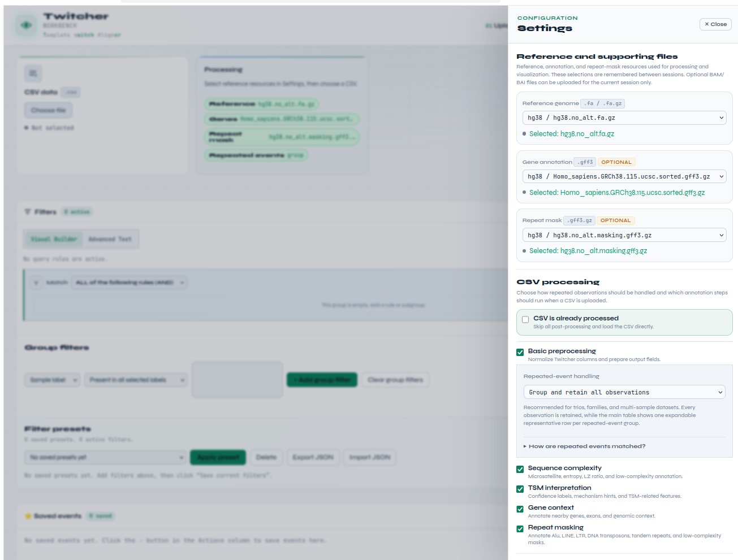Click the Export JSON button

point(313,457)
